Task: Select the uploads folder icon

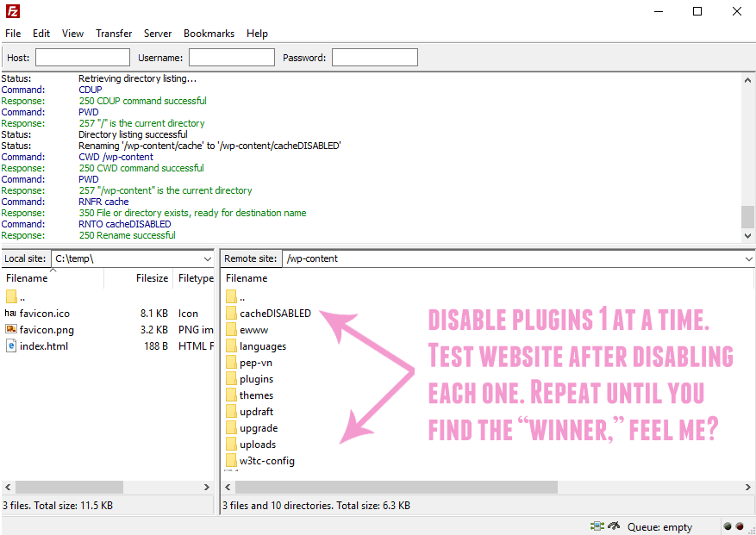Action: pyautogui.click(x=231, y=445)
